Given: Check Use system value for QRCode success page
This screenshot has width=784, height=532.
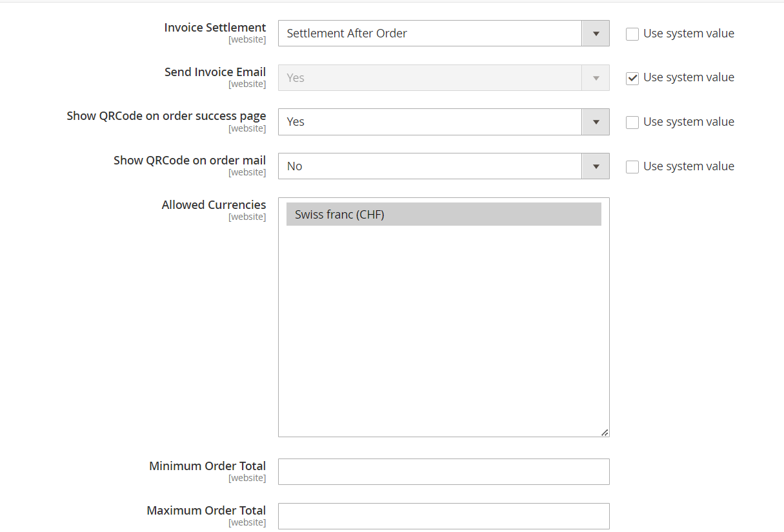Looking at the screenshot, I should (632, 123).
